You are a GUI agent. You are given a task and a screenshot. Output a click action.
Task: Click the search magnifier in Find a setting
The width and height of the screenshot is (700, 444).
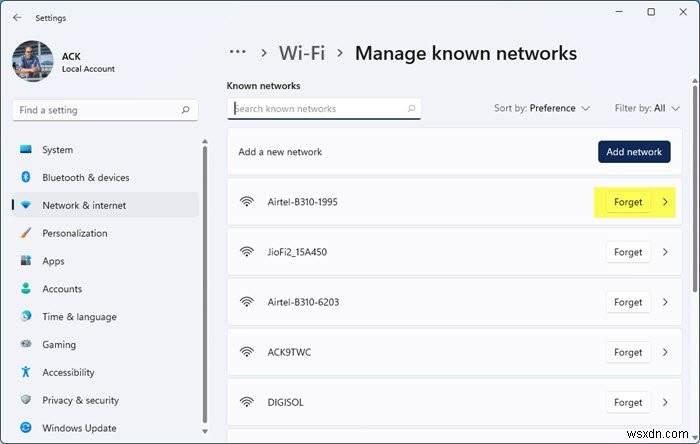tap(186, 110)
